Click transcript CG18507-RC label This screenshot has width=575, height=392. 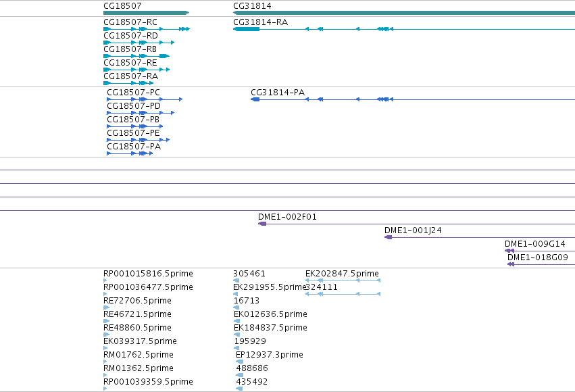pyautogui.click(x=130, y=22)
